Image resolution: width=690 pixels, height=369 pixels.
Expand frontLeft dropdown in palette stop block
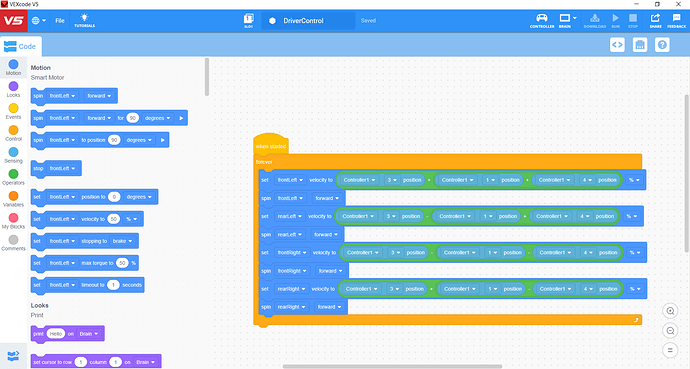pyautogui.click(x=62, y=168)
